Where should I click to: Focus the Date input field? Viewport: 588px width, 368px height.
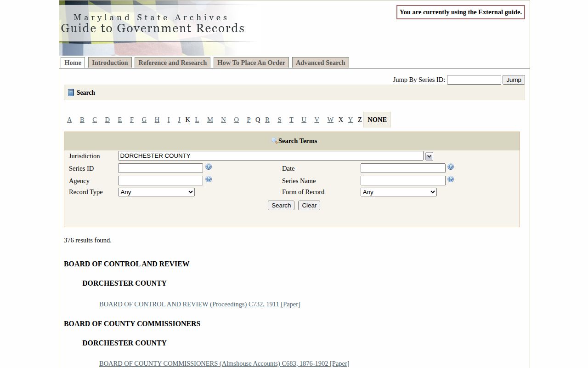point(403,168)
